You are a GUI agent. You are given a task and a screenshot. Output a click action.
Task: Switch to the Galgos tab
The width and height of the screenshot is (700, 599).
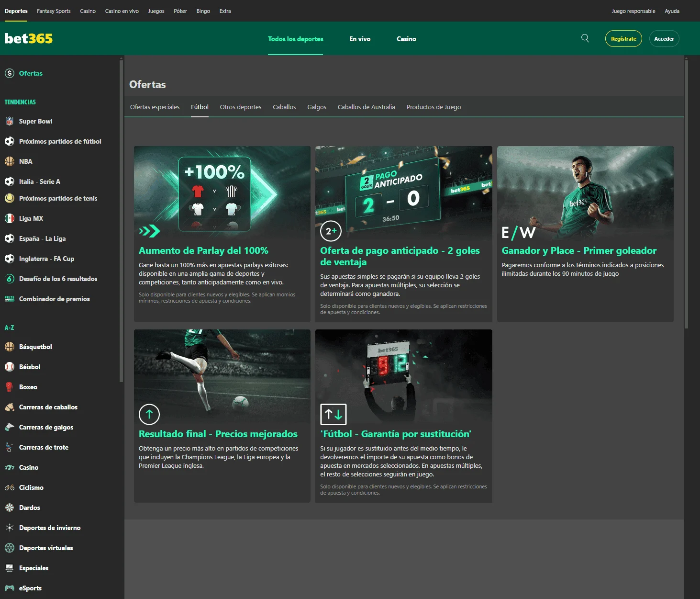[317, 107]
